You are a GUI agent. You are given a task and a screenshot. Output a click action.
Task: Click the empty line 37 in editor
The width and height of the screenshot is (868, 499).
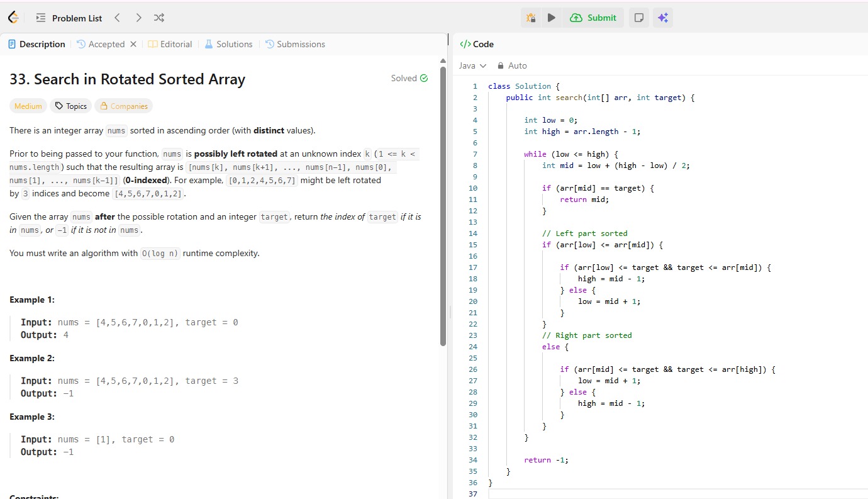click(x=629, y=494)
